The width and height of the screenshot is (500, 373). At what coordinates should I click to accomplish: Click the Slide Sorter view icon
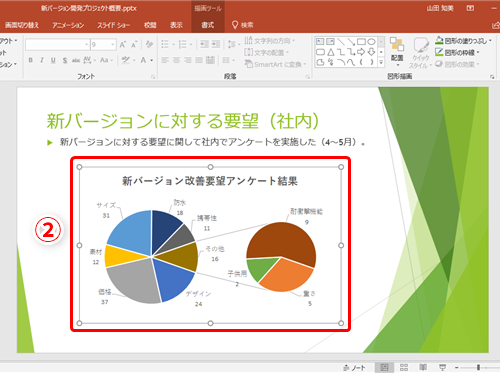tap(404, 367)
